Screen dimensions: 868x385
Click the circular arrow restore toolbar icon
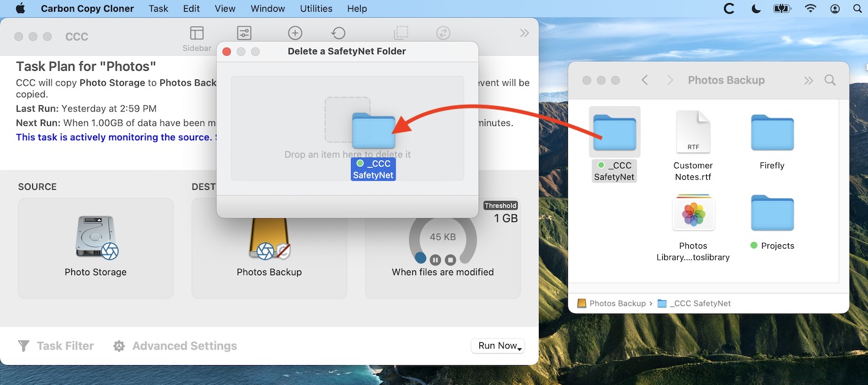(338, 33)
